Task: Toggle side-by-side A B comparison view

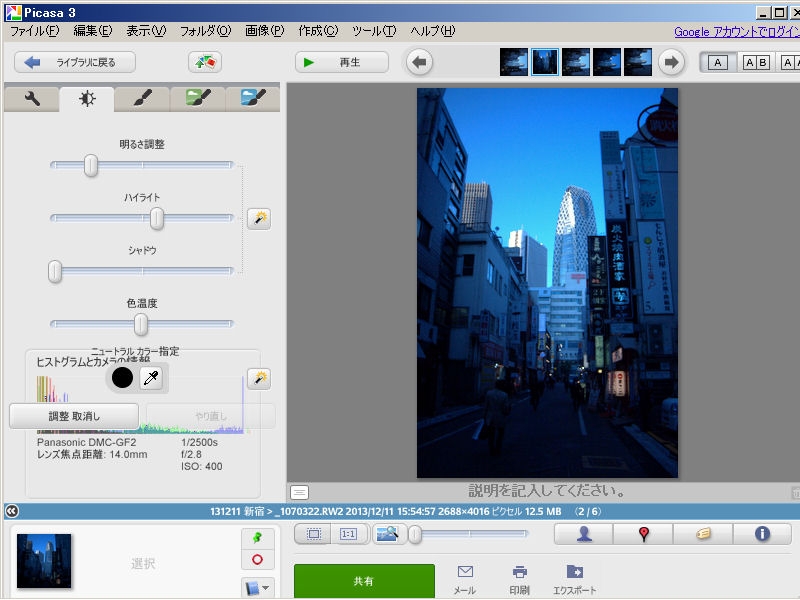Action: [755, 63]
